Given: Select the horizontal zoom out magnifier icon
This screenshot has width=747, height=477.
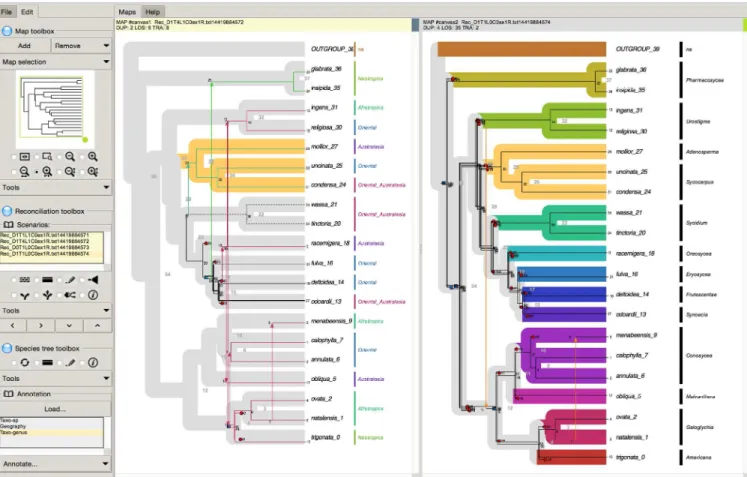Looking at the screenshot, I should pyautogui.click(x=25, y=172).
